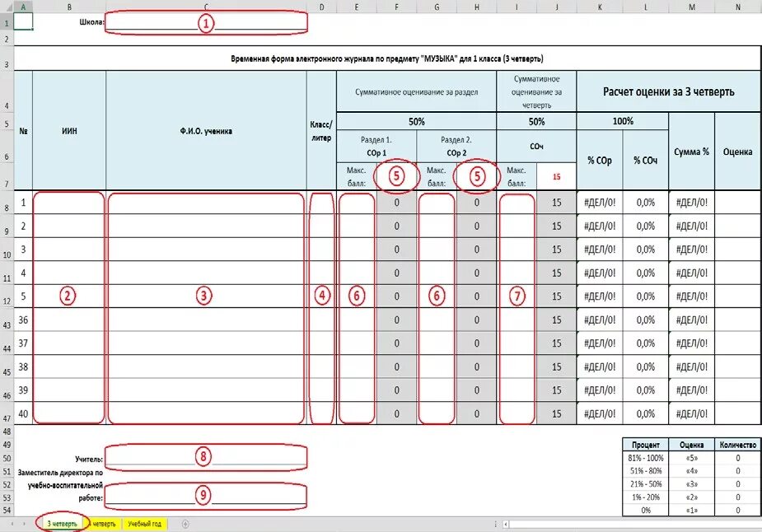Click the school name field next to "Школа:"
The height and width of the screenshot is (532, 762).
click(206, 22)
